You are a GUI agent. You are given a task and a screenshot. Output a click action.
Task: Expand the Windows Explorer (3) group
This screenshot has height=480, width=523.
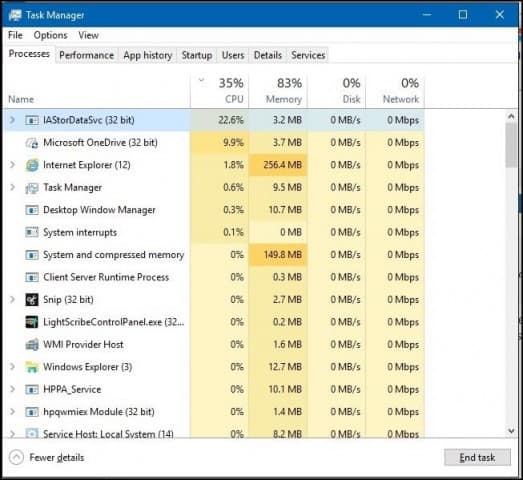12,367
